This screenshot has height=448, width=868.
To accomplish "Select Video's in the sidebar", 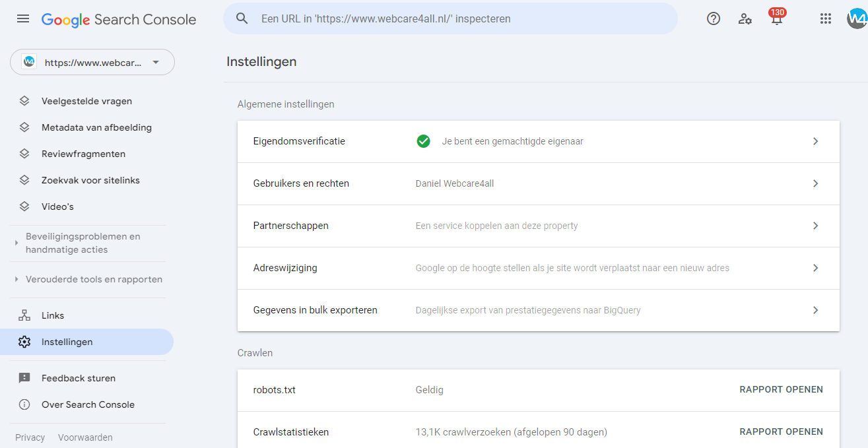I will click(x=57, y=206).
